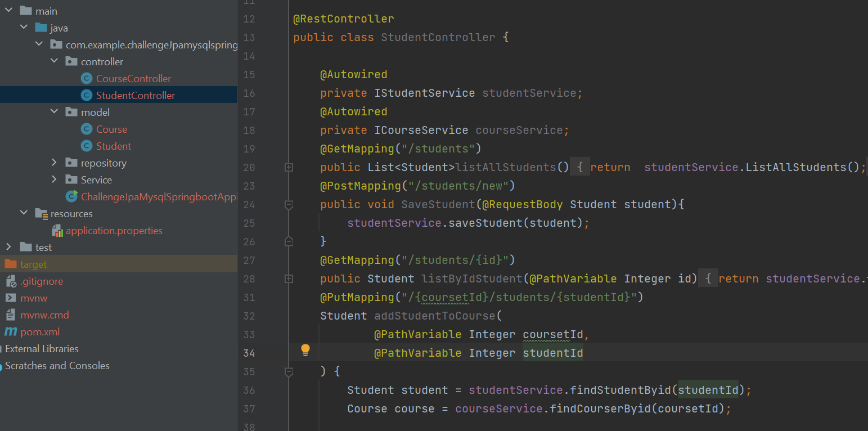Click the lightbulb quick-fix icon

click(305, 351)
